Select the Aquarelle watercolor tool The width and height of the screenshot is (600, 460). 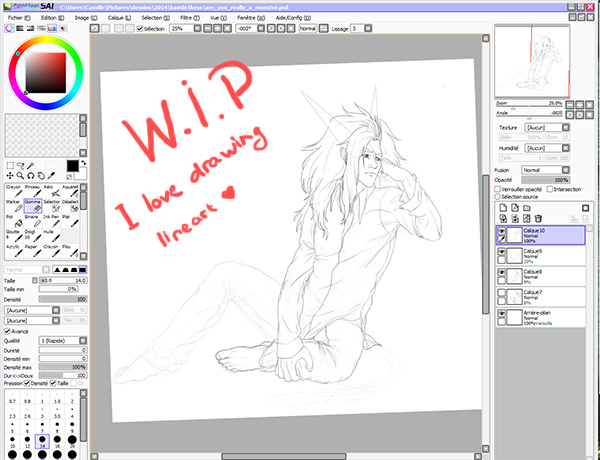(70, 191)
